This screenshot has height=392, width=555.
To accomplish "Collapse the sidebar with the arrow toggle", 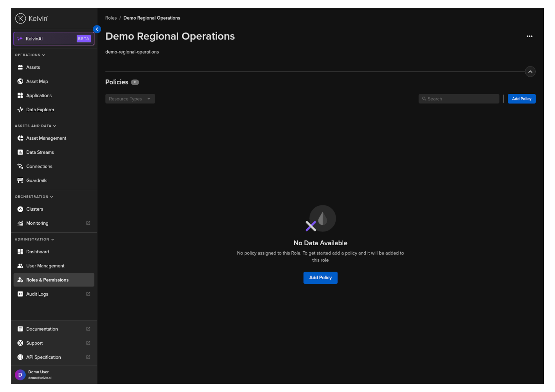I will click(x=97, y=29).
